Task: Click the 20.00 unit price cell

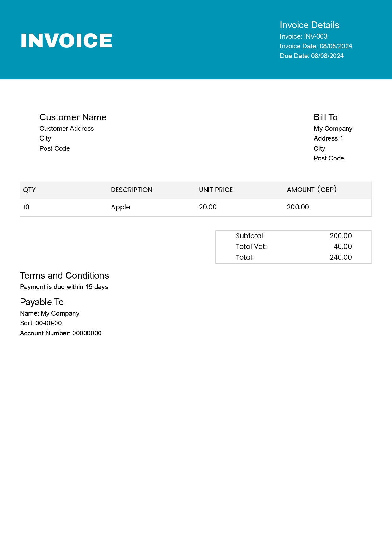Action: pos(208,207)
